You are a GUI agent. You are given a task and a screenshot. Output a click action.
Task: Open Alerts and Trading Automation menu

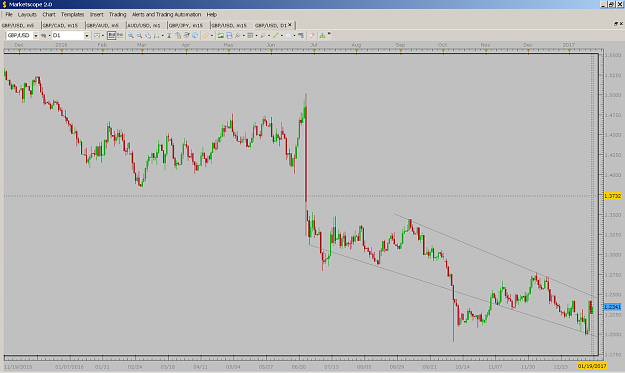tap(166, 14)
